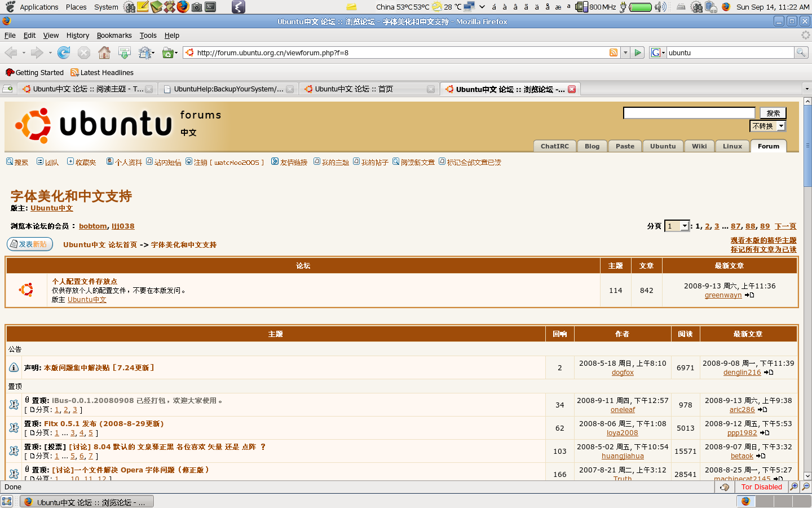Open the Tools menu
Image resolution: width=812 pixels, height=508 pixels.
click(148, 35)
